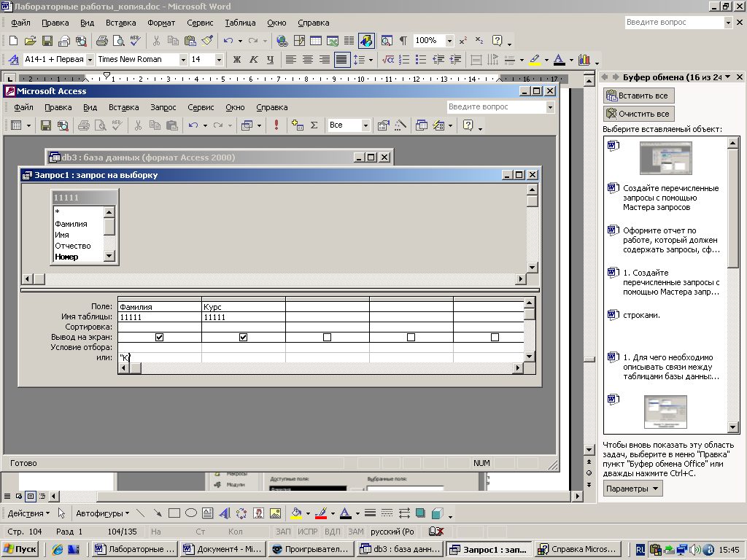Open the font color picker in Word toolbar
The width and height of the screenshot is (747, 560).
(x=560, y=60)
